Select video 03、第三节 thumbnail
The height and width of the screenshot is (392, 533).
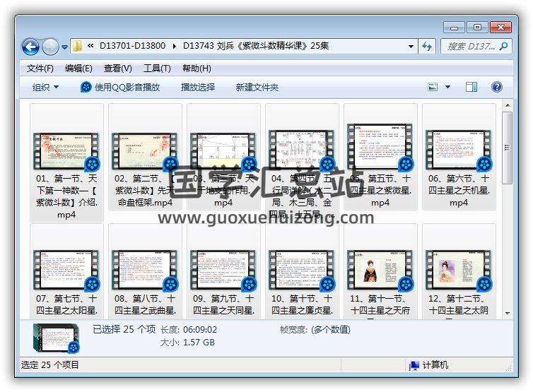(223, 151)
